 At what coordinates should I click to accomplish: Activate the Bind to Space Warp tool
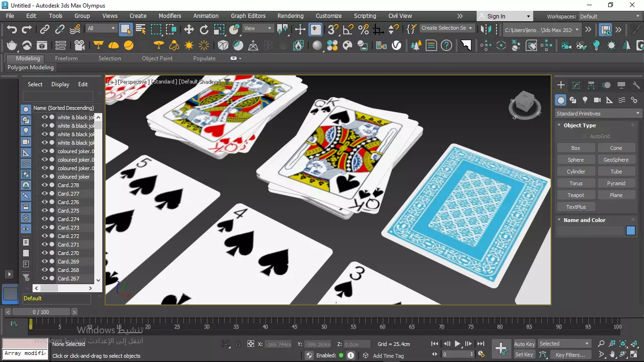click(x=75, y=30)
